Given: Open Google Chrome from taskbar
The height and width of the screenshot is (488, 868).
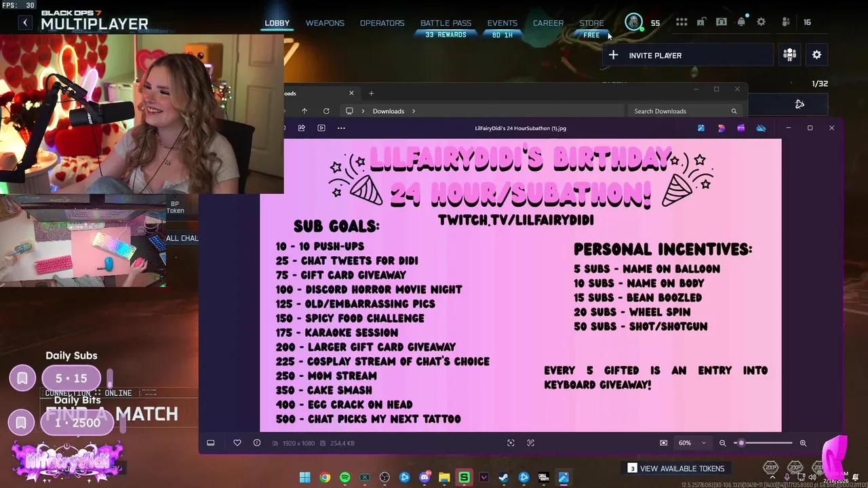Looking at the screenshot, I should point(325,477).
